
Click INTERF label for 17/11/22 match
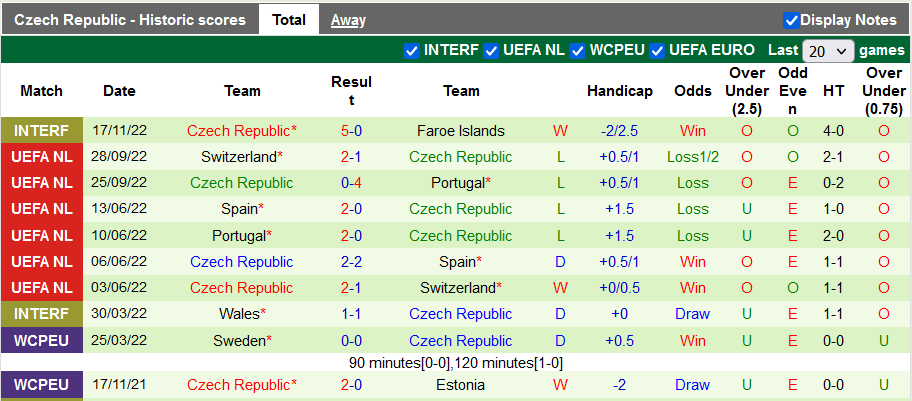tap(42, 131)
